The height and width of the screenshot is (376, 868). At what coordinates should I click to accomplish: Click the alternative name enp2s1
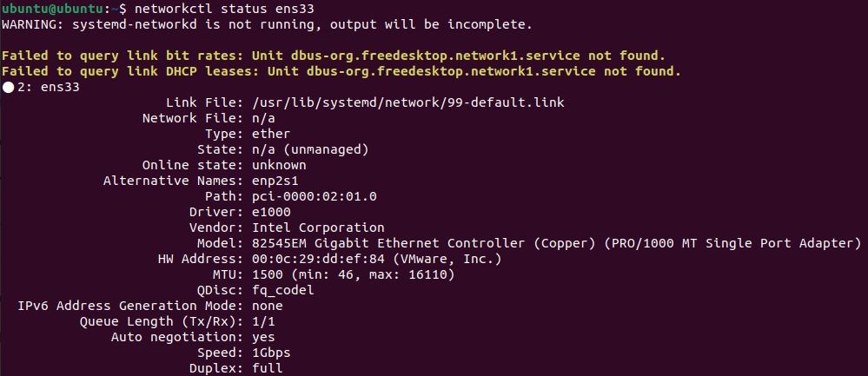click(275, 181)
